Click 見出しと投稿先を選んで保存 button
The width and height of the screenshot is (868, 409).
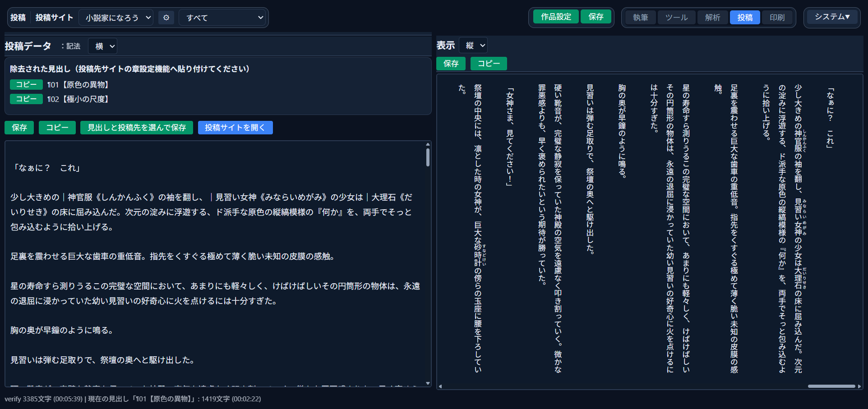[x=137, y=128]
